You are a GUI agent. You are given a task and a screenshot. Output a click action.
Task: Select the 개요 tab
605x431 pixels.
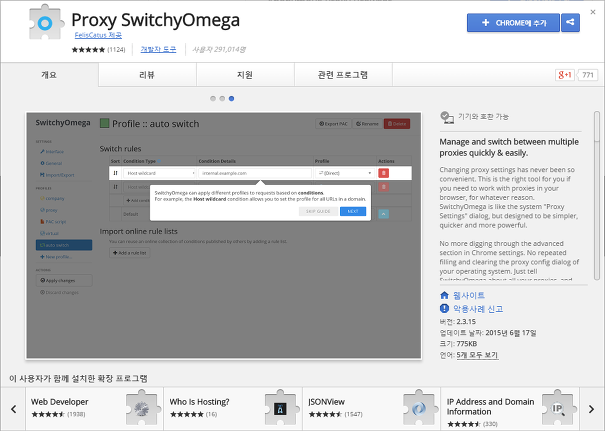coord(49,75)
